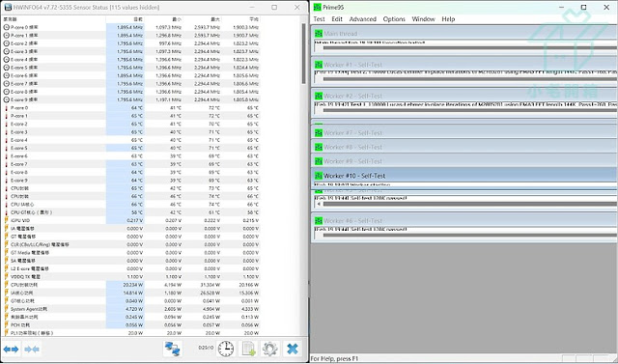Click the Worker #2 horizontal scrollbar

point(469,111)
